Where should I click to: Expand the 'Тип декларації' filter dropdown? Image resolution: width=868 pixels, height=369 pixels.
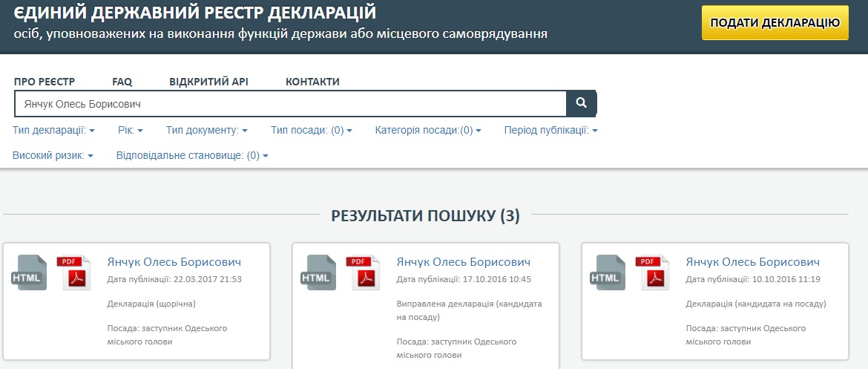54,131
